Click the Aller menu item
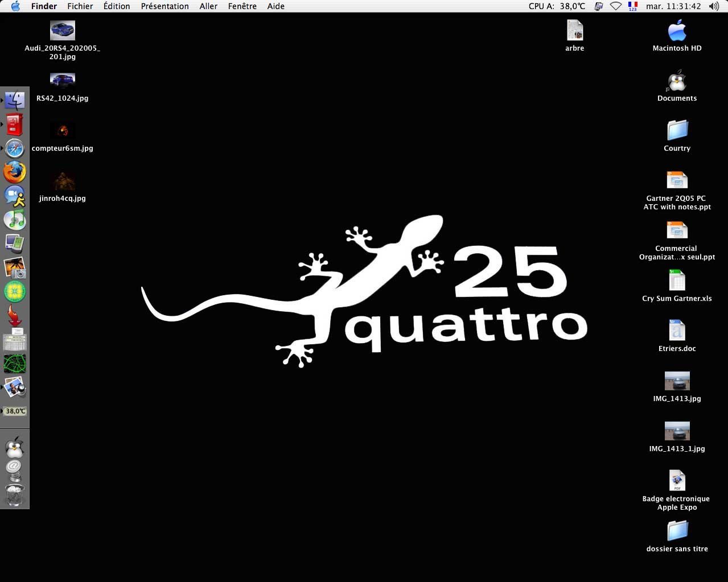 click(208, 6)
